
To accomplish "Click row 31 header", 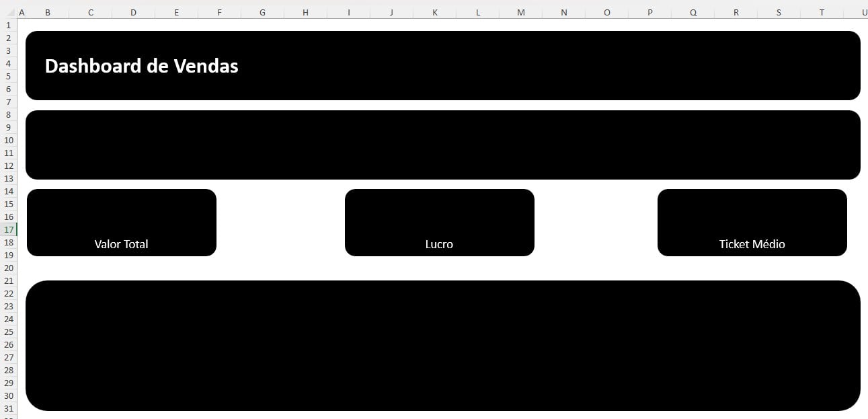I will pos(8,408).
